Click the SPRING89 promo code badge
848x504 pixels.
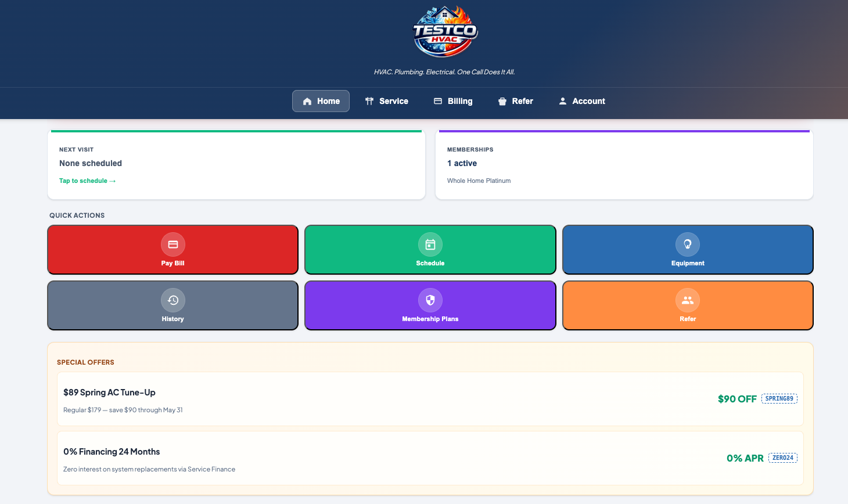click(779, 399)
